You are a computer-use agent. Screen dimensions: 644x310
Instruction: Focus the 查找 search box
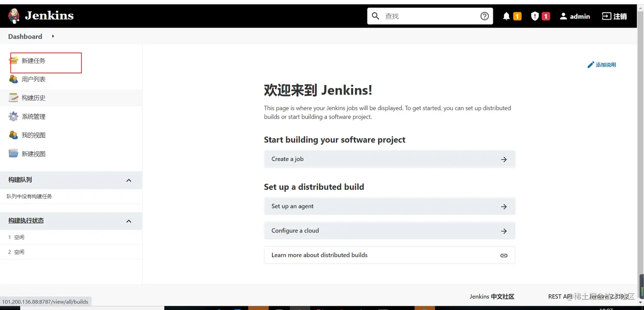(x=430, y=16)
